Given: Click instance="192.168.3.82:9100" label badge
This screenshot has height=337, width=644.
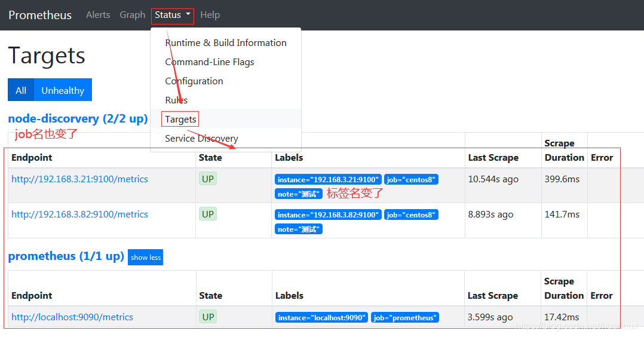Looking at the screenshot, I should point(328,215).
